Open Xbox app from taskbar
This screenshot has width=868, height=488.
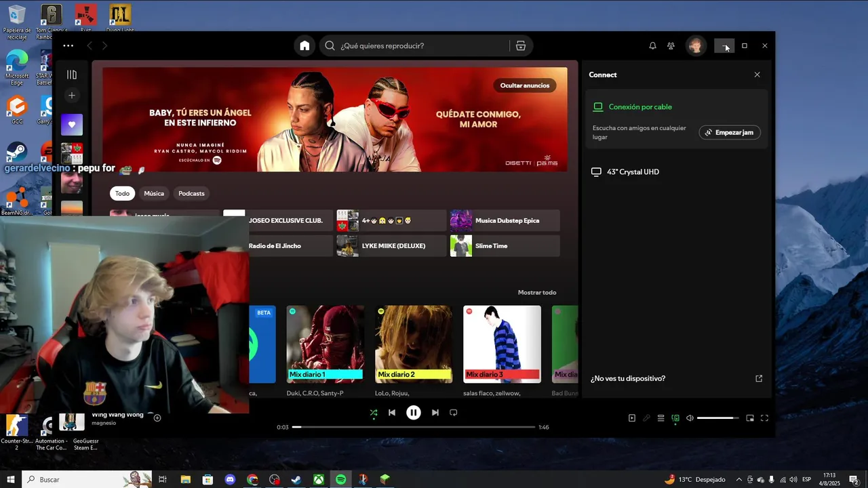coord(318,479)
